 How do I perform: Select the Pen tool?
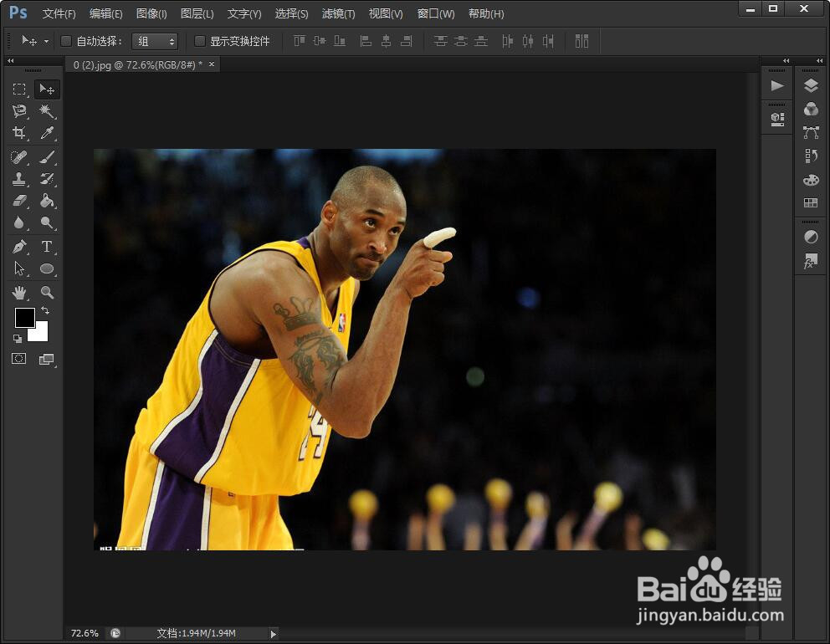point(19,247)
